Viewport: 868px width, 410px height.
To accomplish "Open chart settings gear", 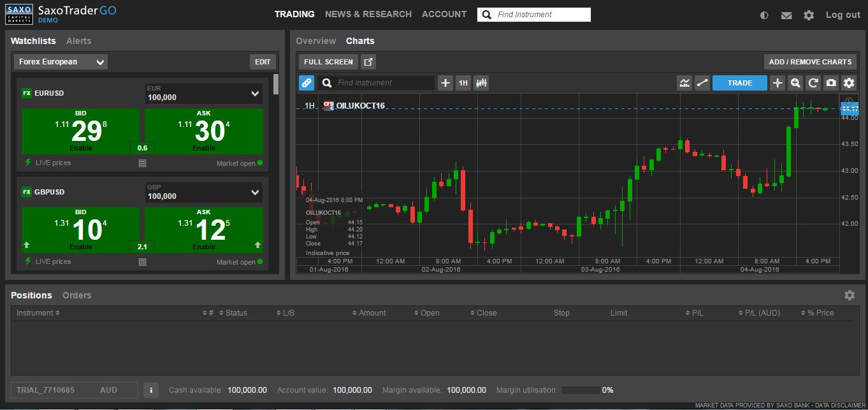I will tap(849, 83).
